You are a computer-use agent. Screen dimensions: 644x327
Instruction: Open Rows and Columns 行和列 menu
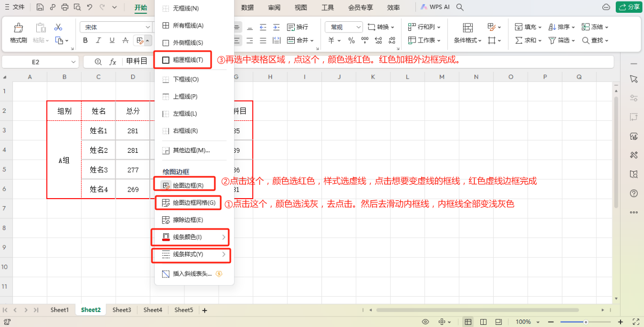coord(424,27)
